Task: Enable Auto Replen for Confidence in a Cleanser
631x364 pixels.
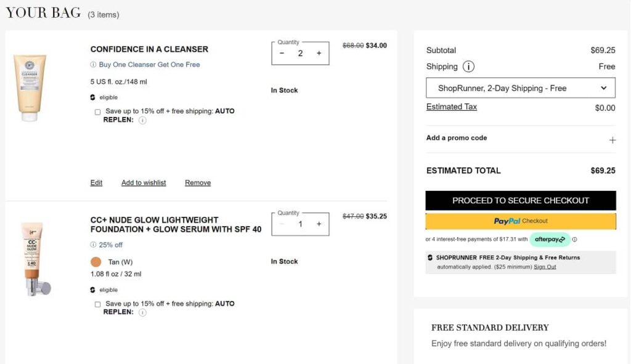Action: (x=97, y=112)
